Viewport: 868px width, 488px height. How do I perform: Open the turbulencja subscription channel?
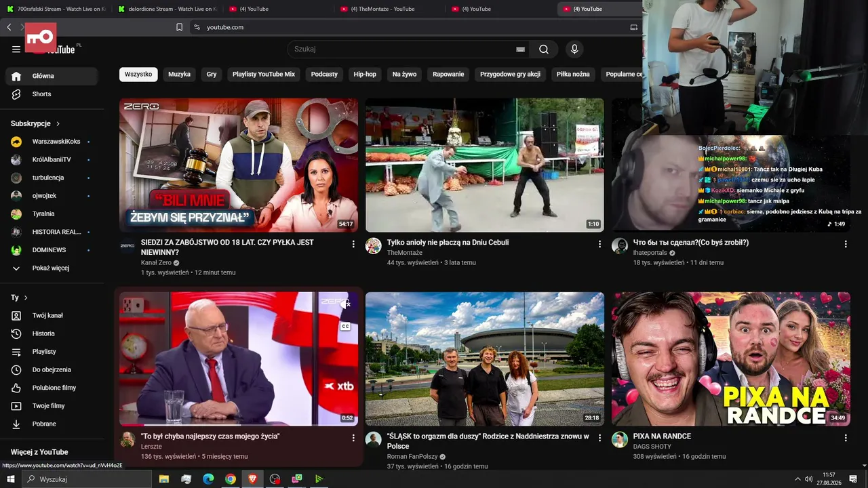52,178
